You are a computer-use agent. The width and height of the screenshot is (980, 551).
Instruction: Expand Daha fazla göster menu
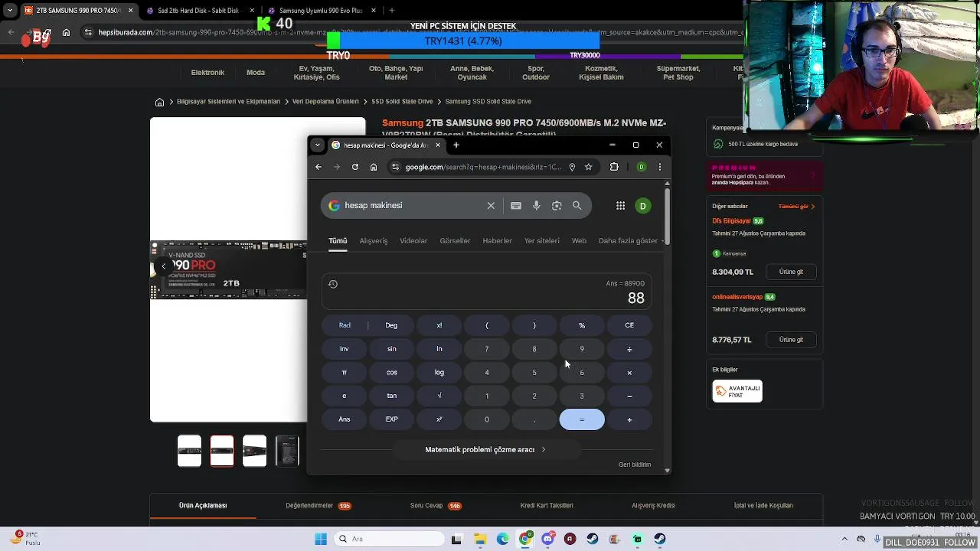[630, 240]
